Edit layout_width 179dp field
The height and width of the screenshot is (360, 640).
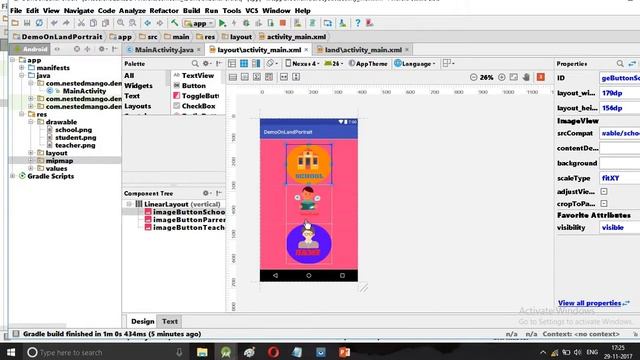point(620,93)
